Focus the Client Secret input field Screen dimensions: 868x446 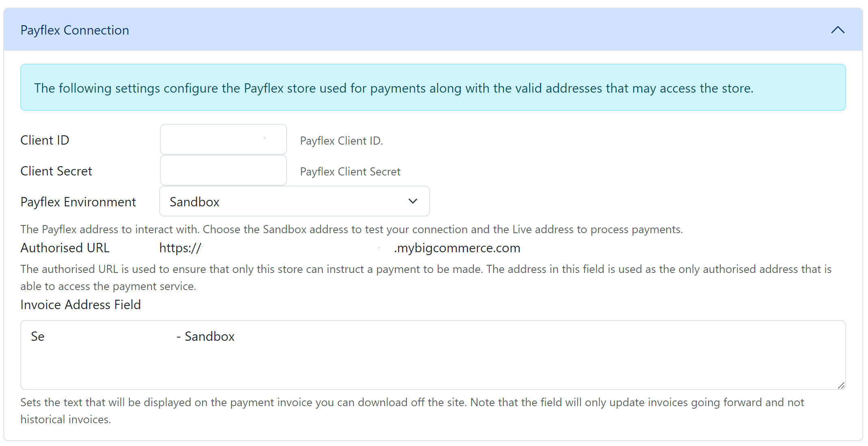click(x=223, y=170)
